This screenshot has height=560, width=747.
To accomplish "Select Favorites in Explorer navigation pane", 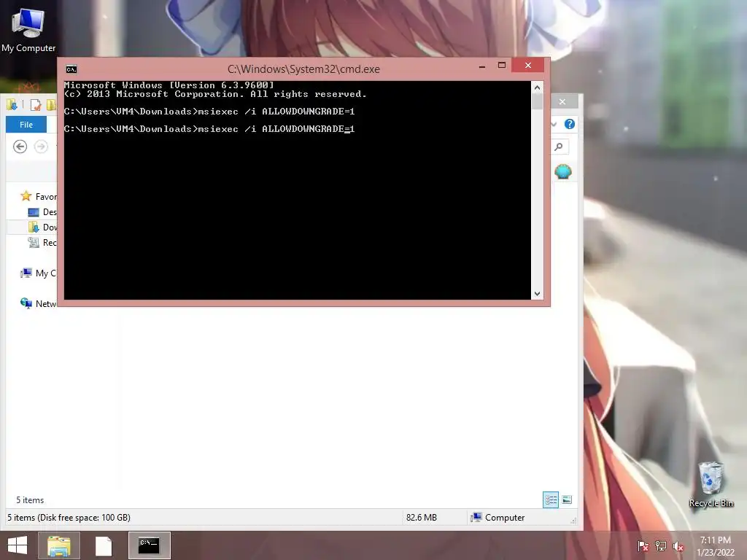I will tap(38, 196).
